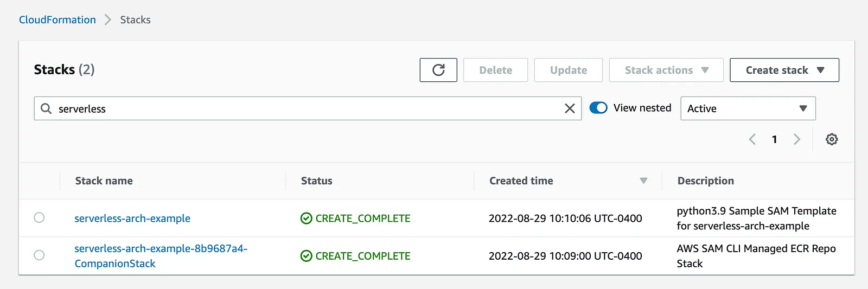868x289 pixels.
Task: Click the Stacks breadcrumb
Action: pyautogui.click(x=136, y=20)
